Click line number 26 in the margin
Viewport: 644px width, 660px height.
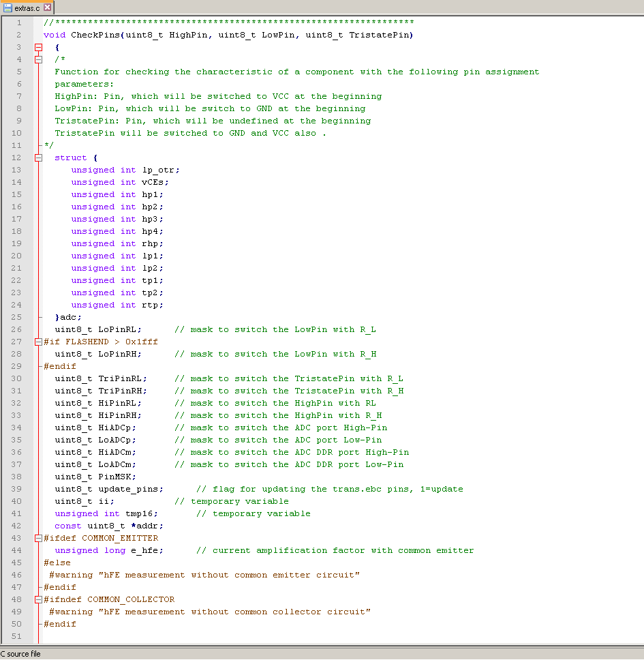pyautogui.click(x=16, y=329)
